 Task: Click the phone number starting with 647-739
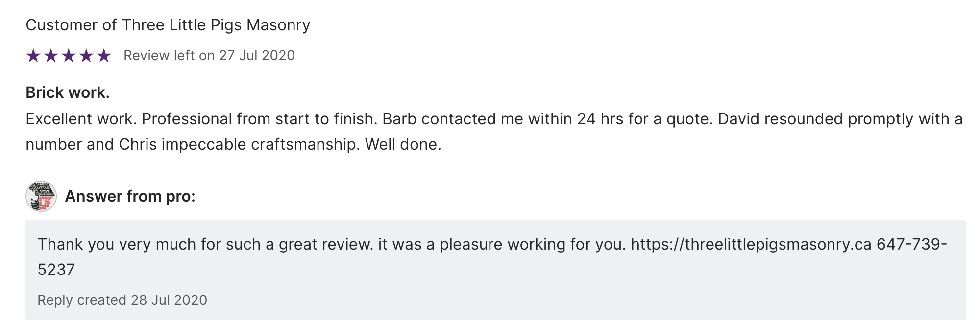coord(911,244)
